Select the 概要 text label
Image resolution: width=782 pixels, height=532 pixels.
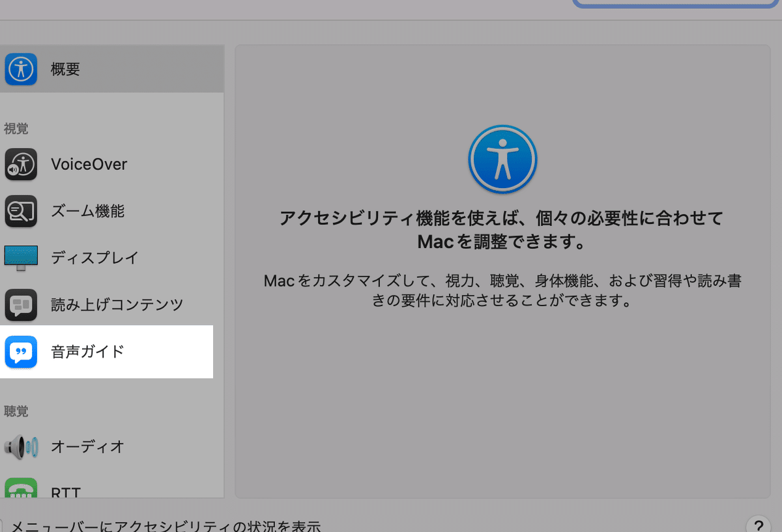[65, 69]
